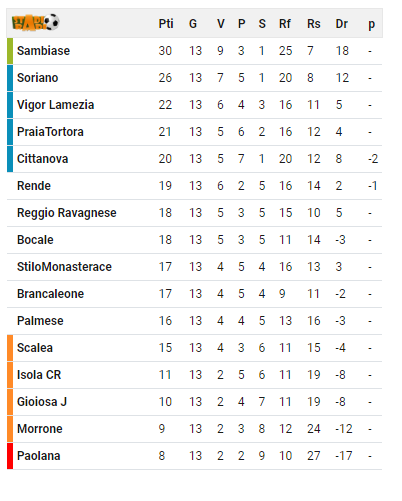Open the Paolana team link
Screen dimensions: 402x501
click(x=39, y=456)
